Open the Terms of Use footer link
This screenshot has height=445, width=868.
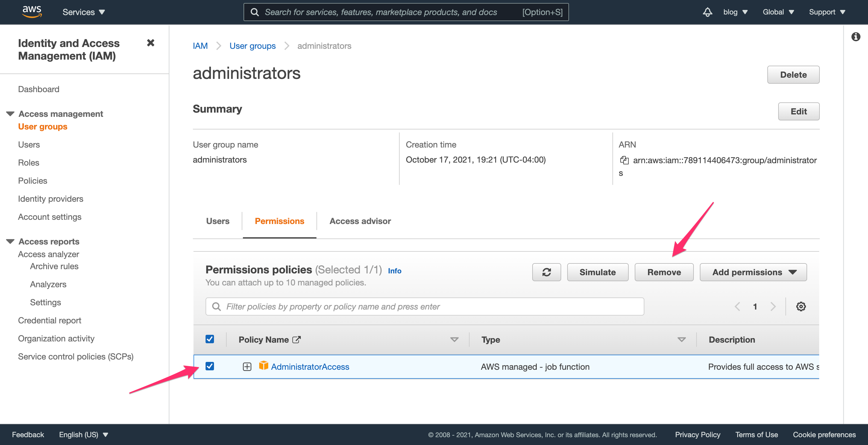(x=756, y=434)
